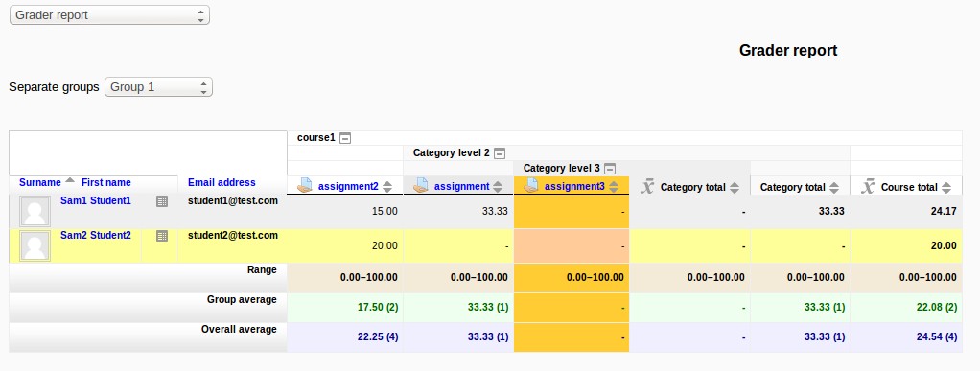Viewport: 980px width, 371px height.
Task: Sort by First name column
Action: coord(106,182)
